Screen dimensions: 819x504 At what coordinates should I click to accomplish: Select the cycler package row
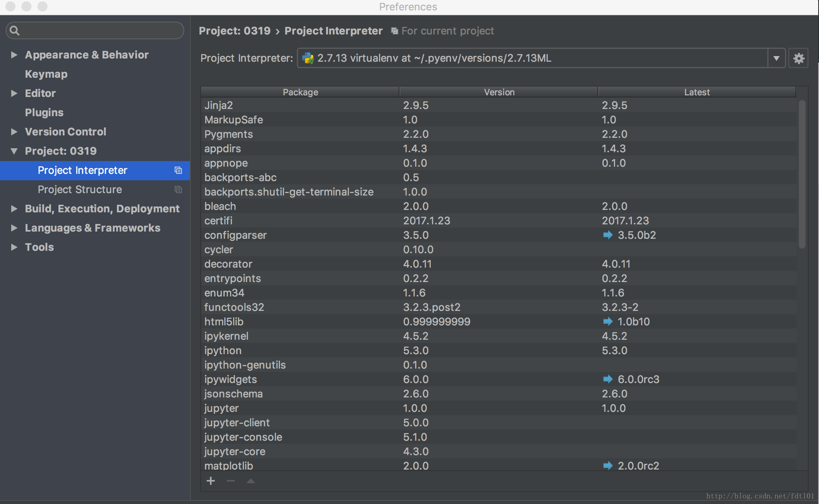point(499,250)
